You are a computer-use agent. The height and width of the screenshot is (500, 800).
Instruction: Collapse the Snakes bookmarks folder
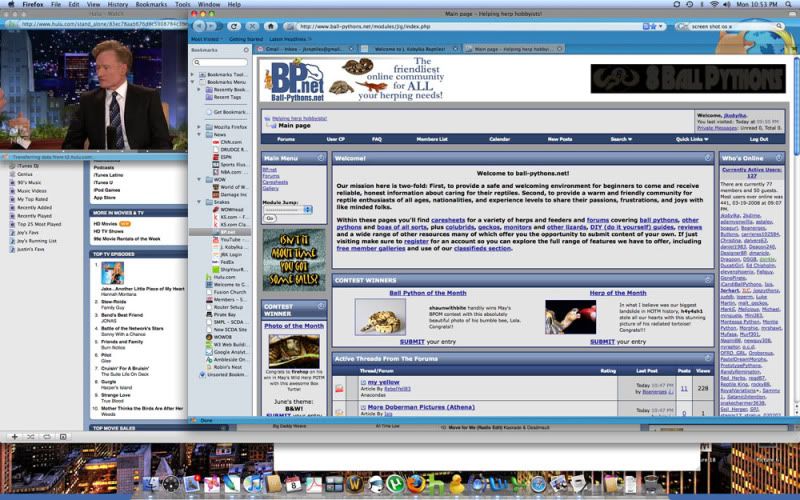click(x=199, y=202)
